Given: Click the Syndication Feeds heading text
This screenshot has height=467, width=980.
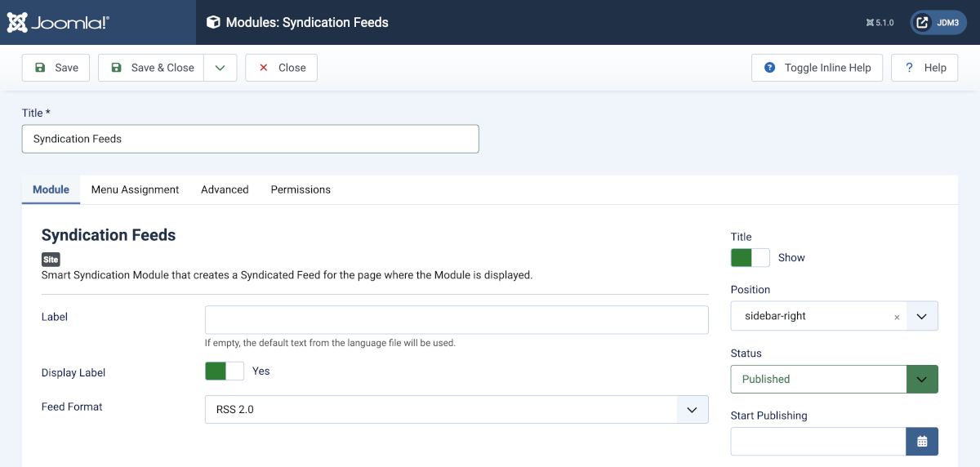Looking at the screenshot, I should click(x=109, y=235).
